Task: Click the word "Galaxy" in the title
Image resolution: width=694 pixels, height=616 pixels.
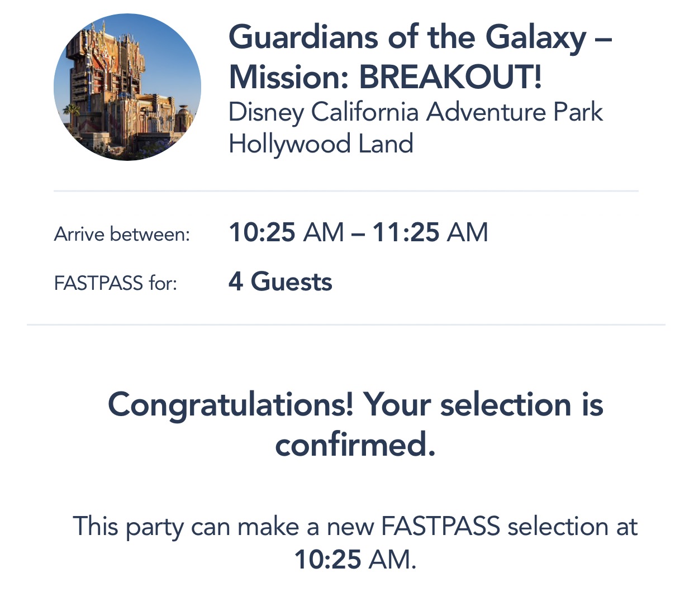Action: 535,38
